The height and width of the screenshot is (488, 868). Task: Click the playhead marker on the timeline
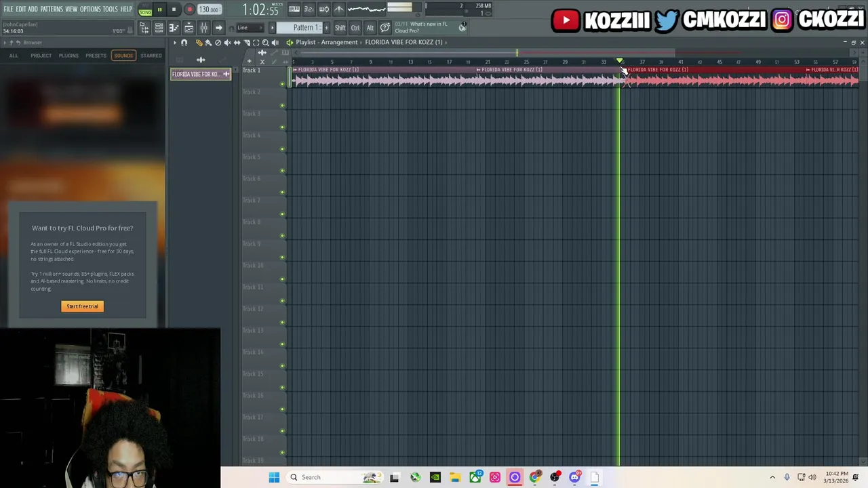tap(620, 62)
